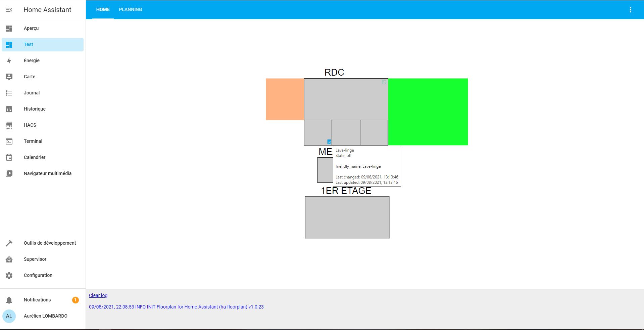Open the Aurélien LOMBARDO user profile
This screenshot has height=330, width=644.
coord(45,316)
